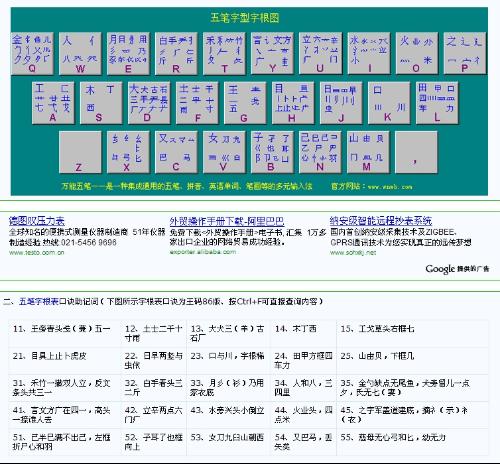Click the X key in the bottom row
The image size is (500, 464).
128,152
